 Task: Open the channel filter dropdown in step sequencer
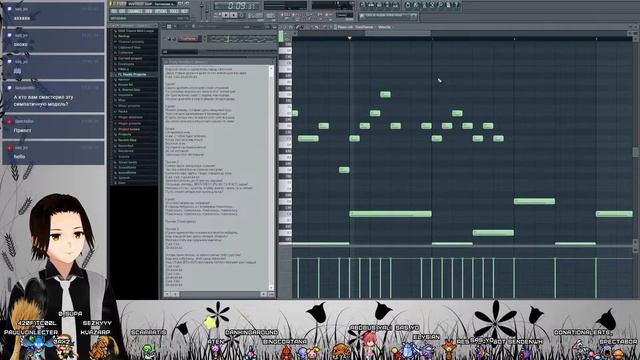(180, 52)
